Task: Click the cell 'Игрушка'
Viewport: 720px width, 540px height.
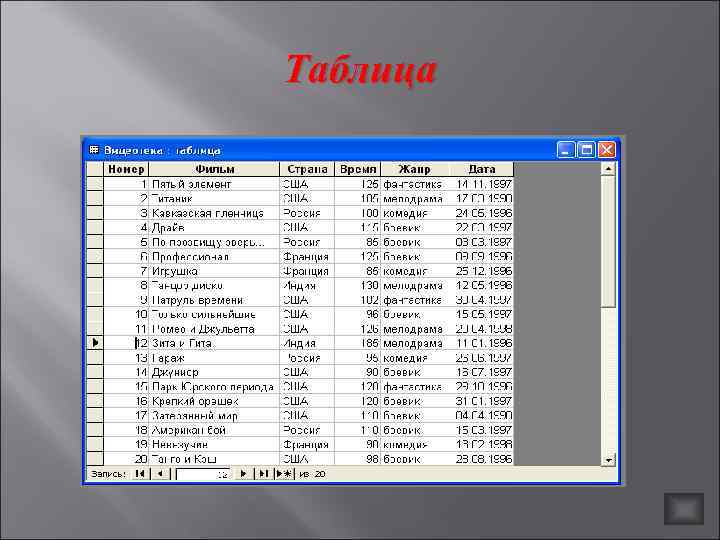Action: coord(214,271)
